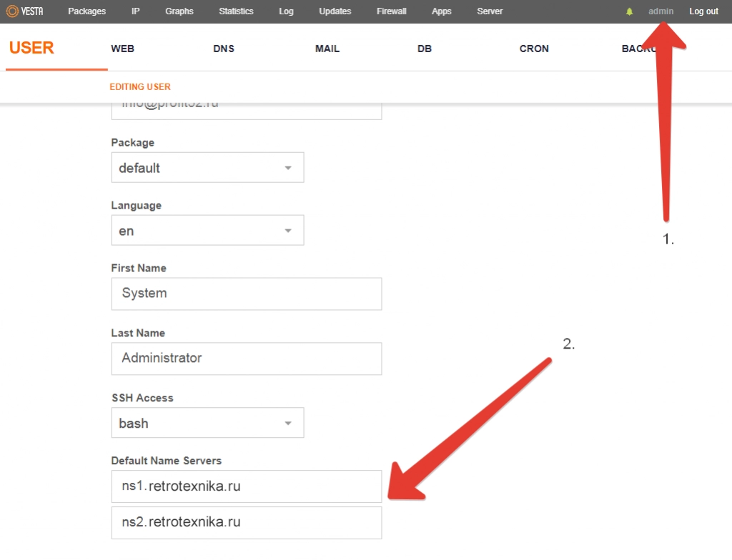Open the Firewall settings
This screenshot has width=732, height=560.
(x=391, y=11)
